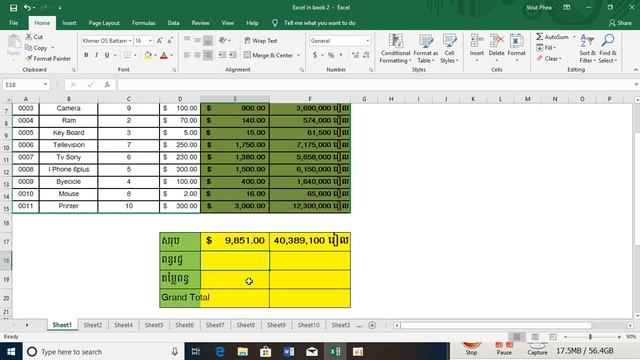The height and width of the screenshot is (360, 640).
Task: Select cell with total $ 9,851.00
Action: click(x=235, y=241)
